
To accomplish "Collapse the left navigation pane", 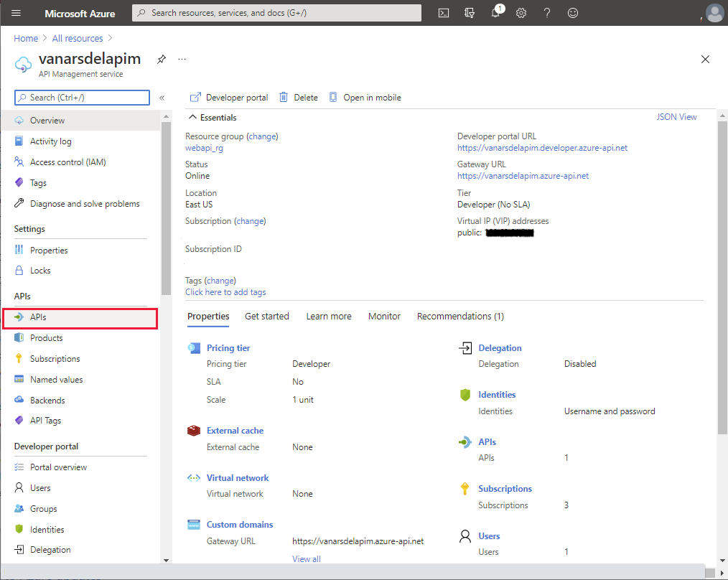I will [162, 98].
